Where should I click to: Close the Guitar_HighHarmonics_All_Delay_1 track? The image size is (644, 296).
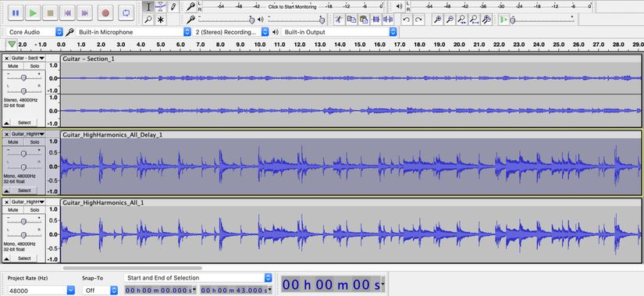point(6,134)
